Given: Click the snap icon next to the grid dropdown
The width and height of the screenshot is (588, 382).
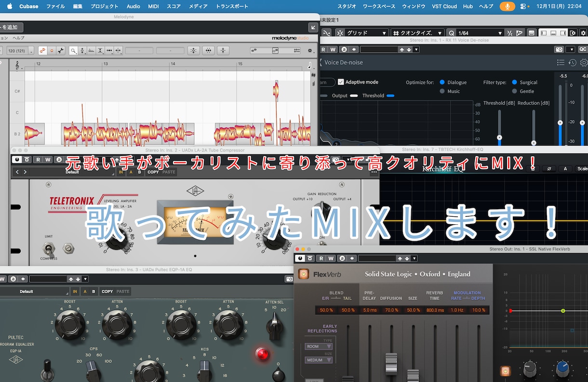Looking at the screenshot, I should [x=340, y=32].
